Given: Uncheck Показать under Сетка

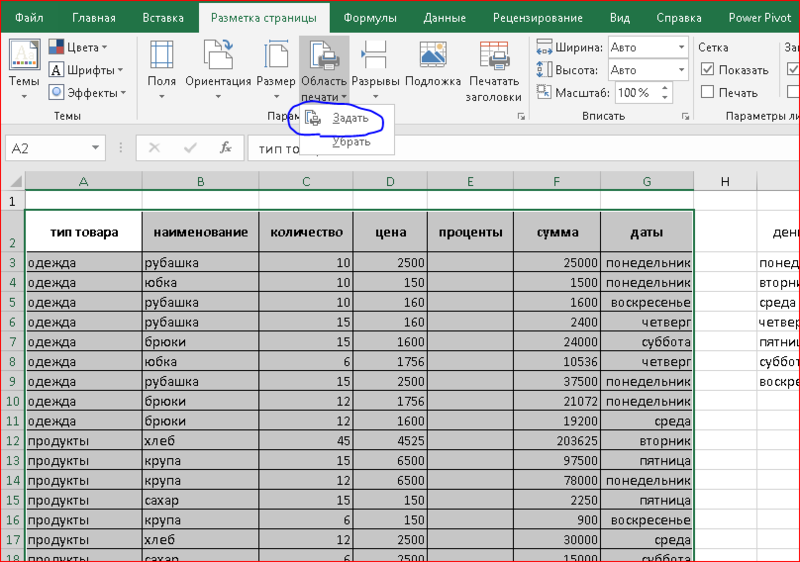Looking at the screenshot, I should click(x=708, y=70).
